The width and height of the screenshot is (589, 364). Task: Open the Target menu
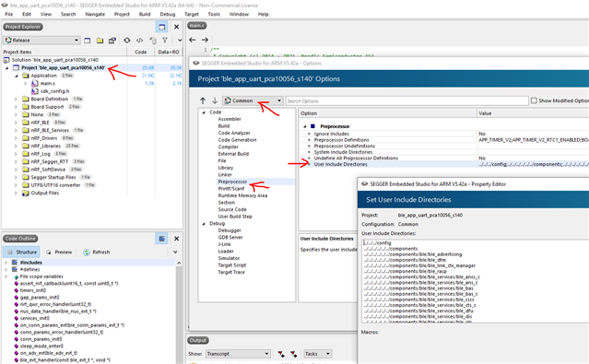192,14
